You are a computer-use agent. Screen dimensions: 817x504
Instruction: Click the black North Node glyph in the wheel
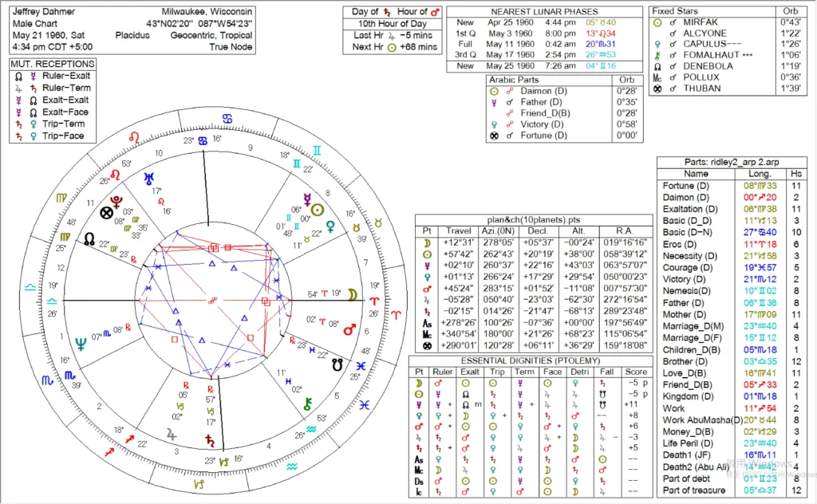pyautogui.click(x=89, y=238)
